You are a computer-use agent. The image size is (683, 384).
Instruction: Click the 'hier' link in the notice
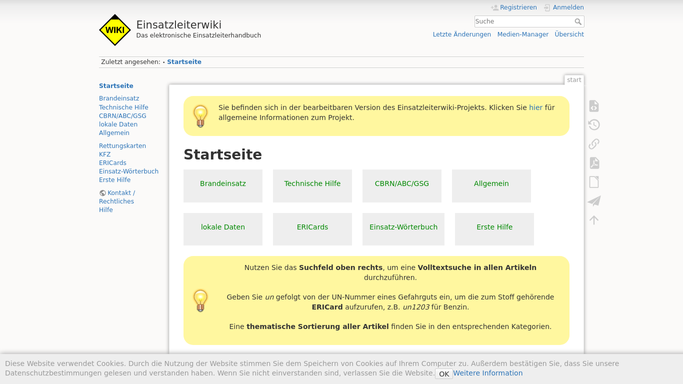[535, 108]
